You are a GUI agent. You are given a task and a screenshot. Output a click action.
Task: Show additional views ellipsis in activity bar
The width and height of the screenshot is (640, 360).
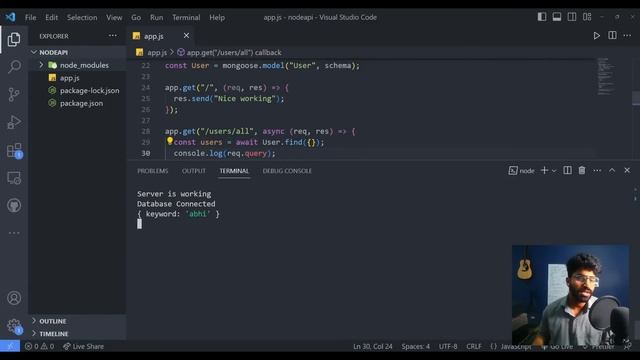coord(14,233)
